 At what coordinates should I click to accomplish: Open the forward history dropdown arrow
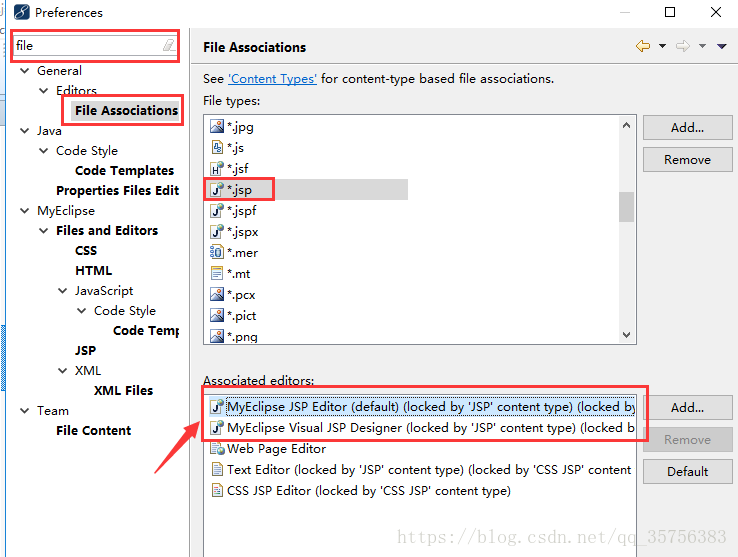(x=702, y=46)
